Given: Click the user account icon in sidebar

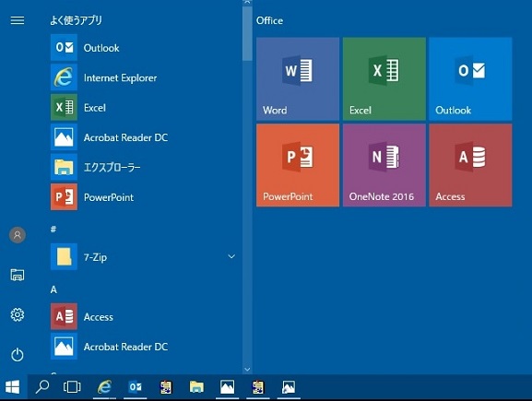Looking at the screenshot, I should 18,235.
